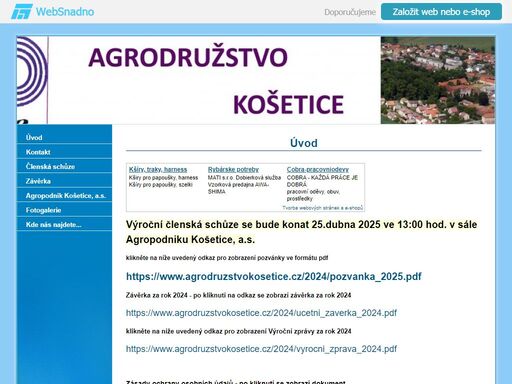
Task: Click Tvorba webových stránek a e-shopů link
Action: click(x=322, y=208)
